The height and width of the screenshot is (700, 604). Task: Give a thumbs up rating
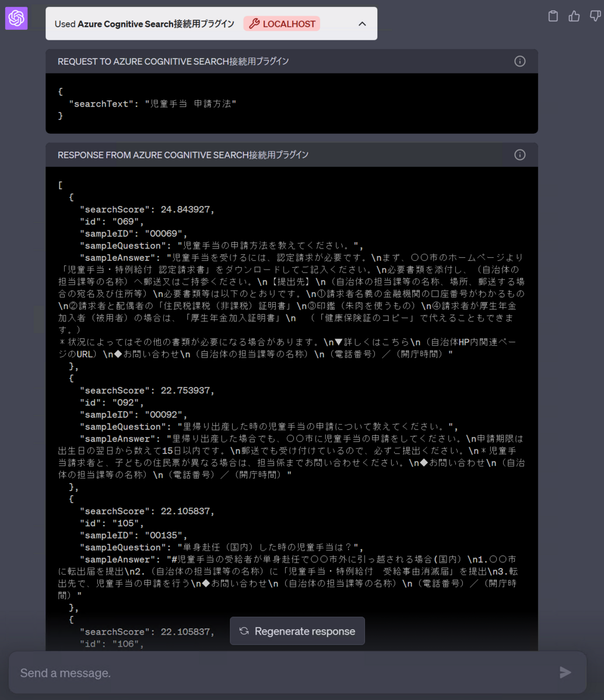tap(574, 16)
